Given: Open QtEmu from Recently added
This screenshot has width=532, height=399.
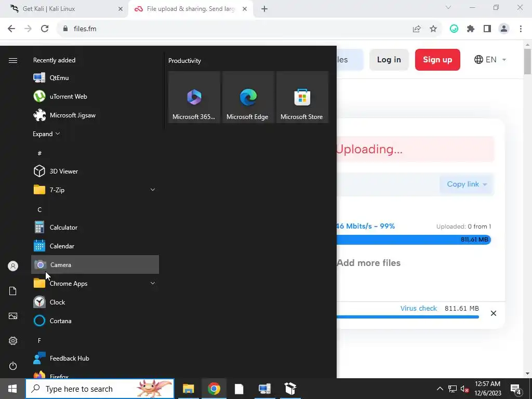Looking at the screenshot, I should pos(95,78).
